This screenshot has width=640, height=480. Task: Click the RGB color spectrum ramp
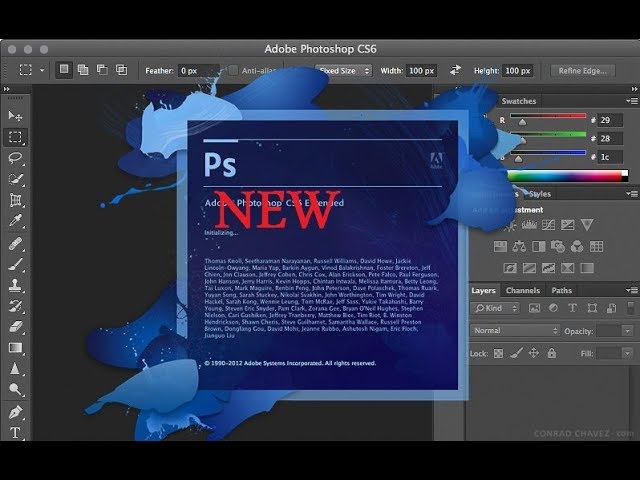564,176
